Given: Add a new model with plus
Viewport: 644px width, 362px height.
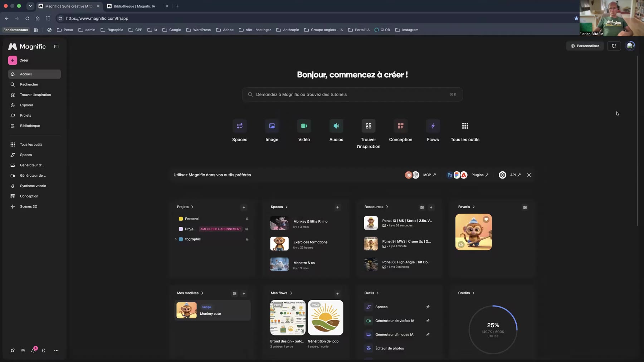Looking at the screenshot, I should click(x=244, y=293).
